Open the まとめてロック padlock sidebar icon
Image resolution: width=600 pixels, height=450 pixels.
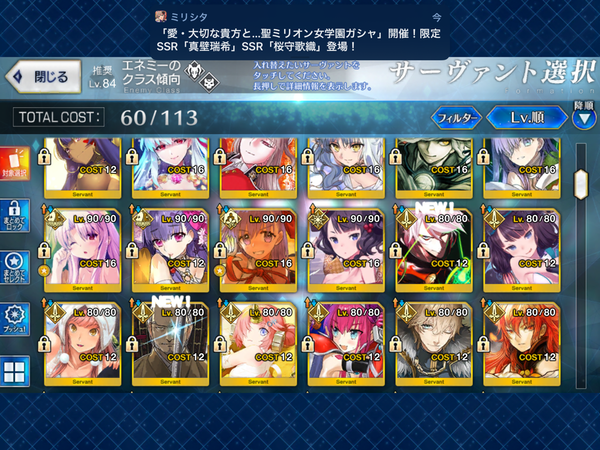pos(15,215)
